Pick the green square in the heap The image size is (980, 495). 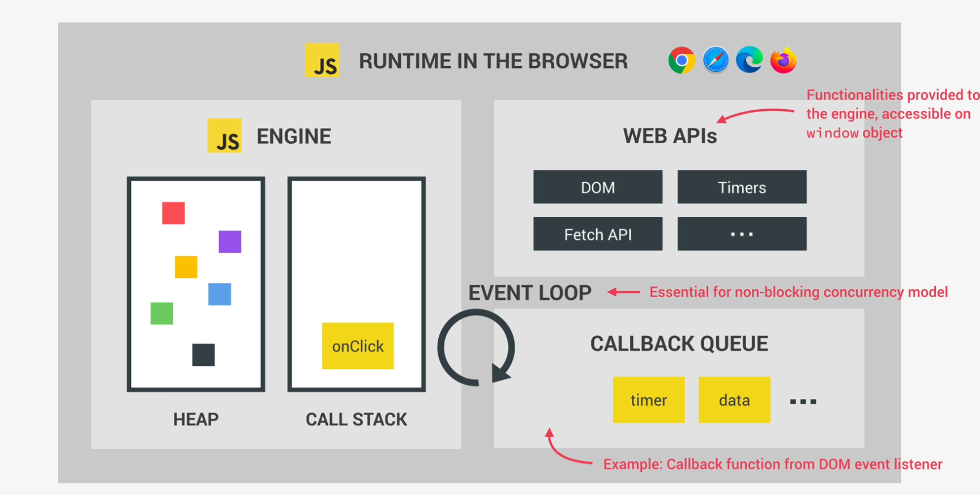point(162,313)
